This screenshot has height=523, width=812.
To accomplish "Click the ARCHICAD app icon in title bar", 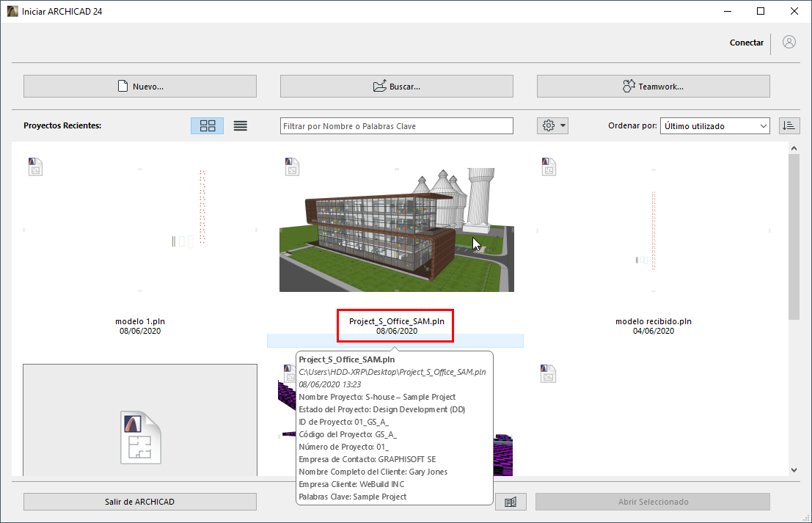I will click(x=12, y=12).
